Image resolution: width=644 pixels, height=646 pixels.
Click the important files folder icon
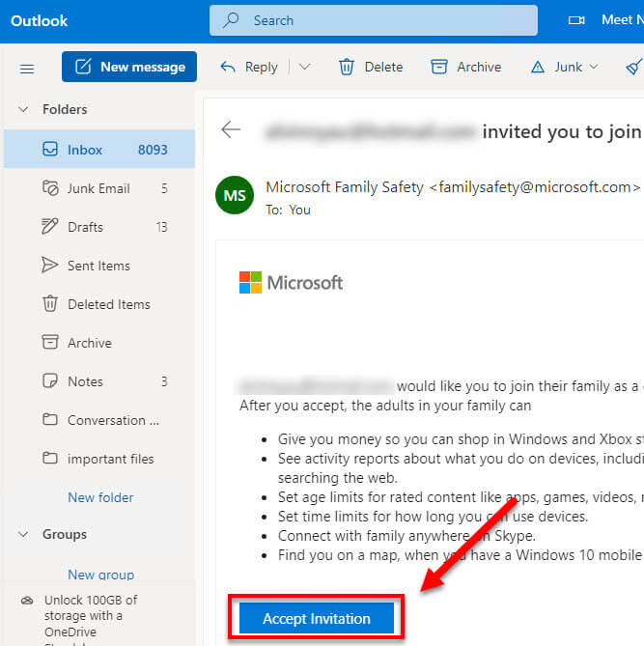pos(50,458)
